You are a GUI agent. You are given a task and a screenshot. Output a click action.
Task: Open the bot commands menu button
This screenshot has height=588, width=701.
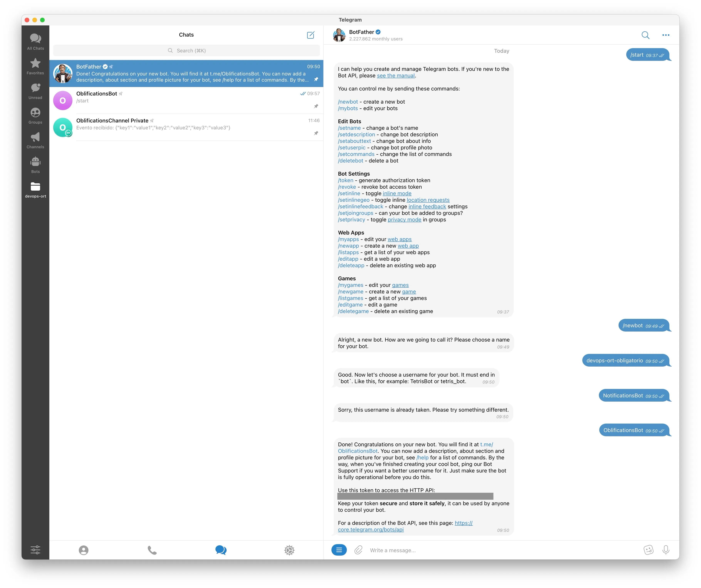pyautogui.click(x=339, y=550)
